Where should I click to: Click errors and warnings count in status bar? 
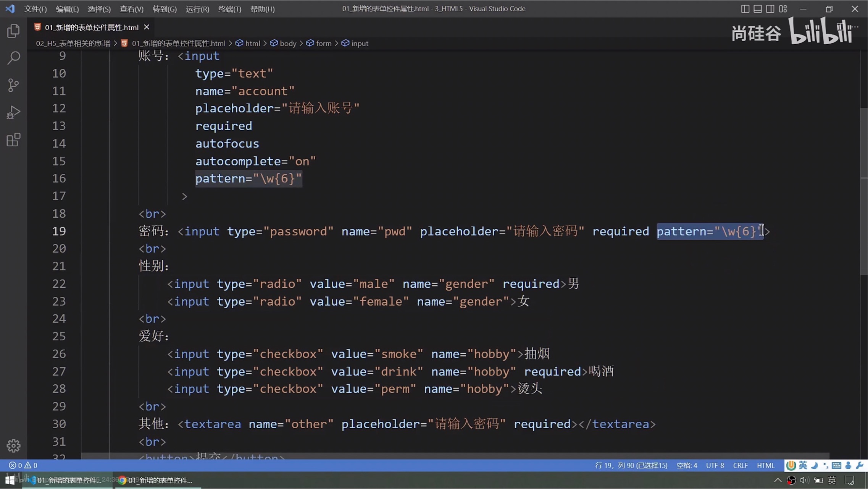coord(23,465)
